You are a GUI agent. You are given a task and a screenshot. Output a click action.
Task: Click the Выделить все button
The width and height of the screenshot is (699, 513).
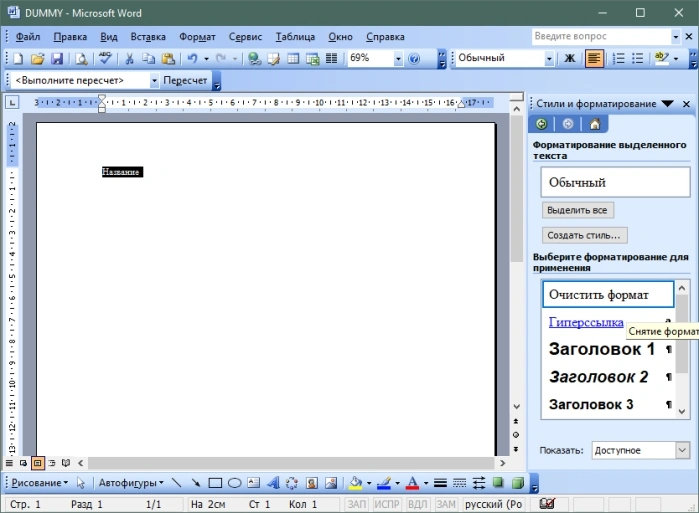click(x=577, y=210)
